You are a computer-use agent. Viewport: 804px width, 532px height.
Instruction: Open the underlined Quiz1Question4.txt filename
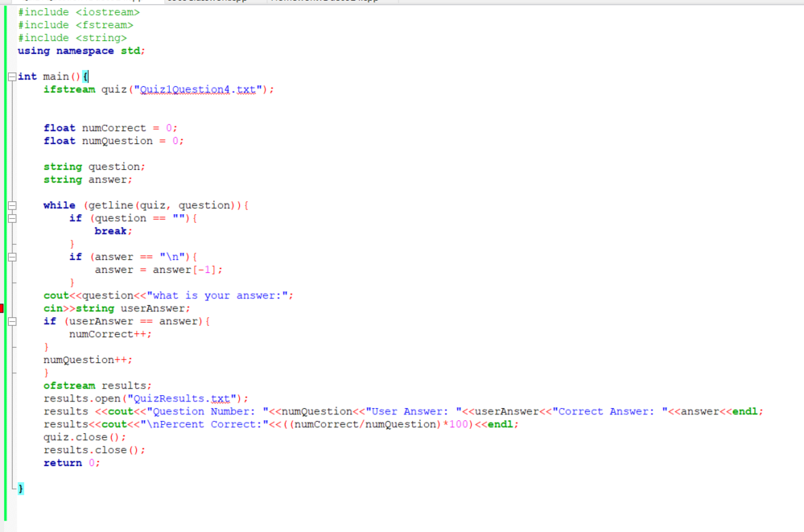tap(185, 89)
